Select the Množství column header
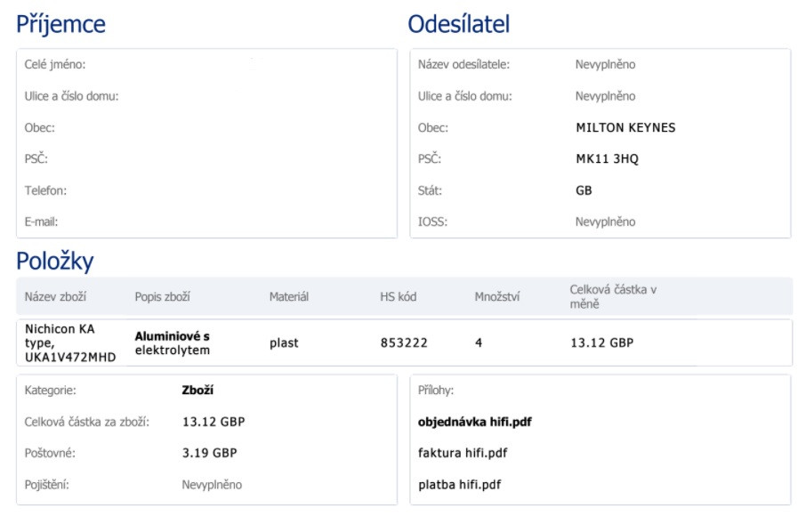806x532 pixels. [x=497, y=296]
